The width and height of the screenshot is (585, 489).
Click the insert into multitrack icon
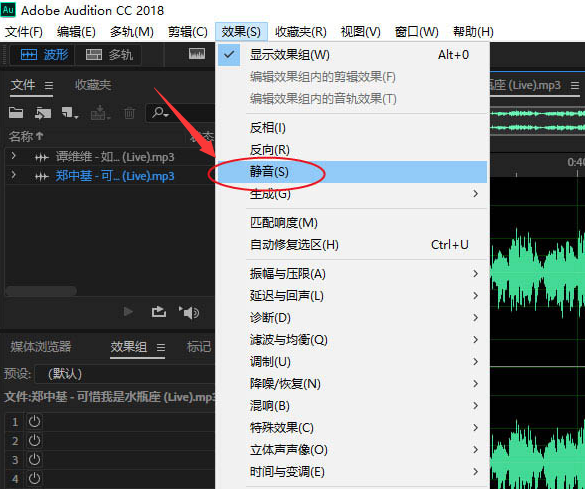pos(100,113)
